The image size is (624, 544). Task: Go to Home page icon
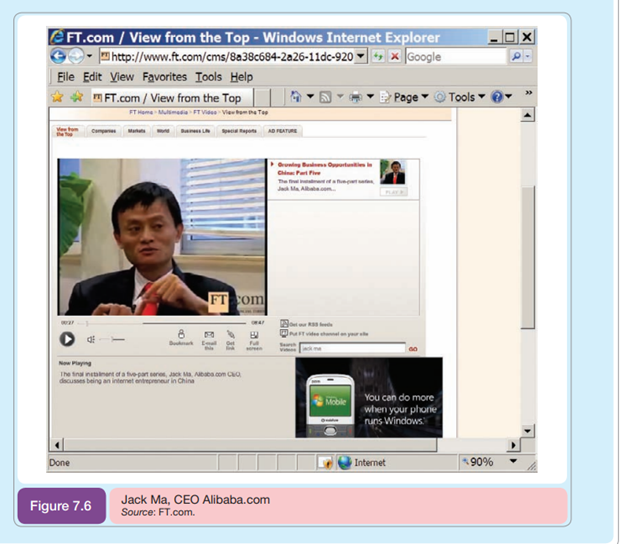pos(295,97)
